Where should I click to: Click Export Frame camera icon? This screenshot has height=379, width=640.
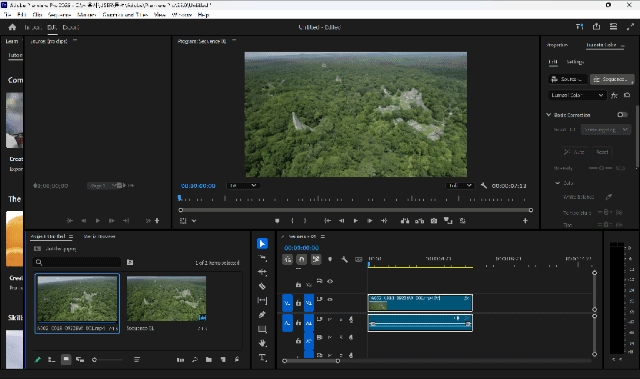click(434, 221)
